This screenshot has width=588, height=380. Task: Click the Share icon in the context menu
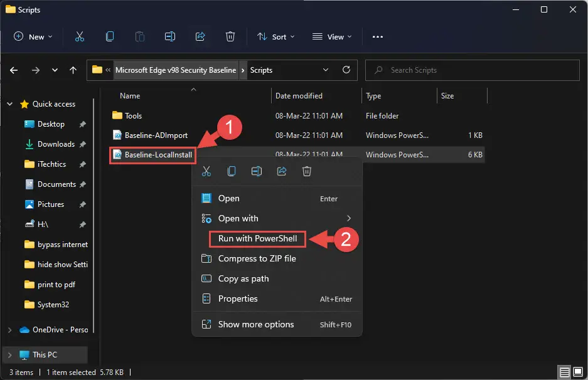pyautogui.click(x=282, y=171)
